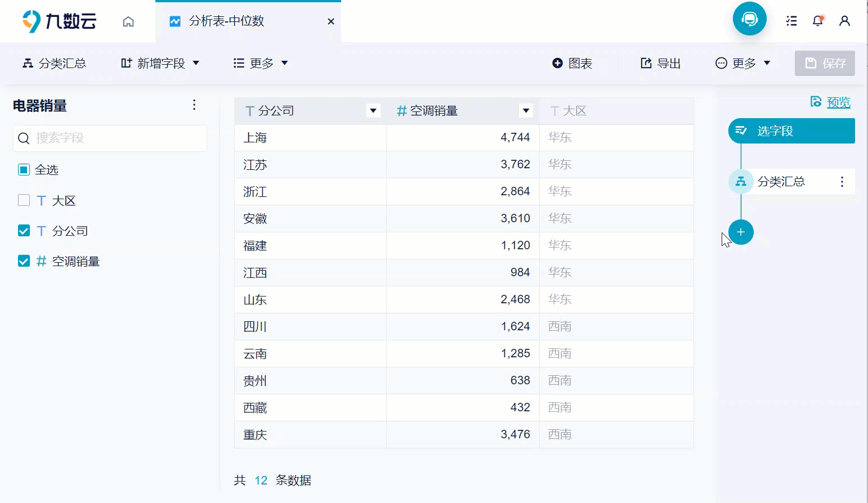
Task: Open the 更多 menu in the toolbar
Action: 260,63
